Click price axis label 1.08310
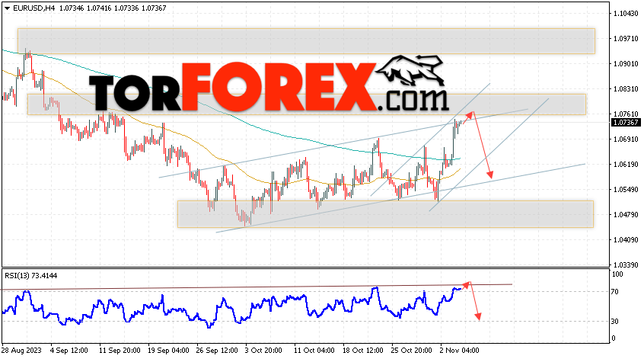Screen dimensions: 644x359 click(626, 89)
